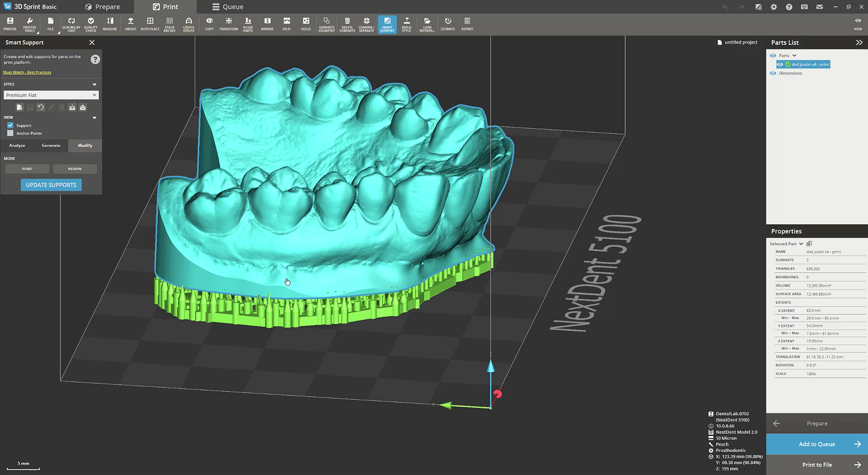Select the Transform tool
The width and height of the screenshot is (868, 475).
coord(228,24)
